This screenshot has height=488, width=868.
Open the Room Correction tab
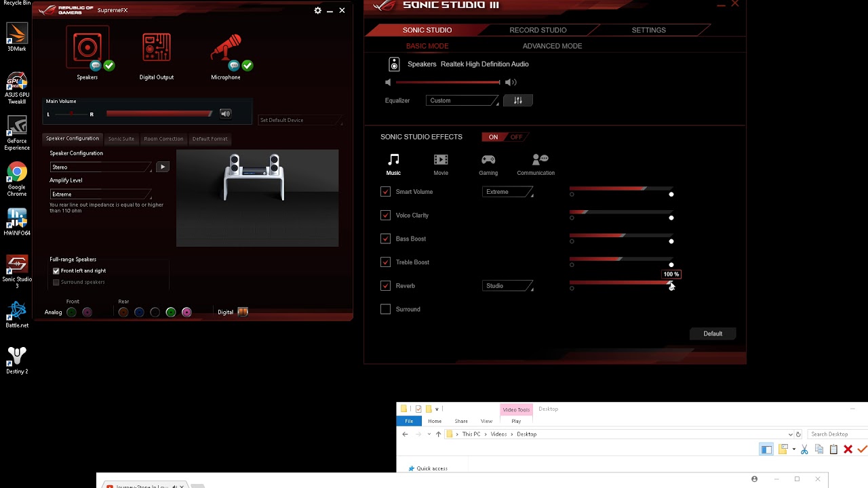(163, 139)
